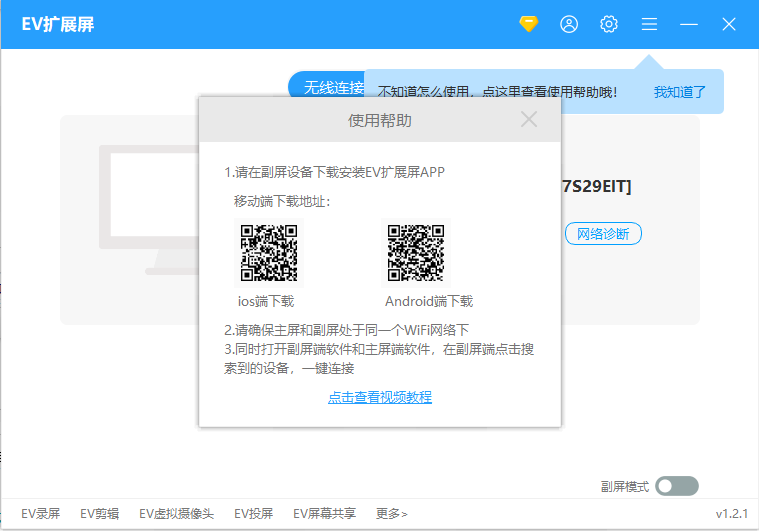This screenshot has height=531, width=759.
Task: Click the Android端下载 label
Action: tap(429, 301)
